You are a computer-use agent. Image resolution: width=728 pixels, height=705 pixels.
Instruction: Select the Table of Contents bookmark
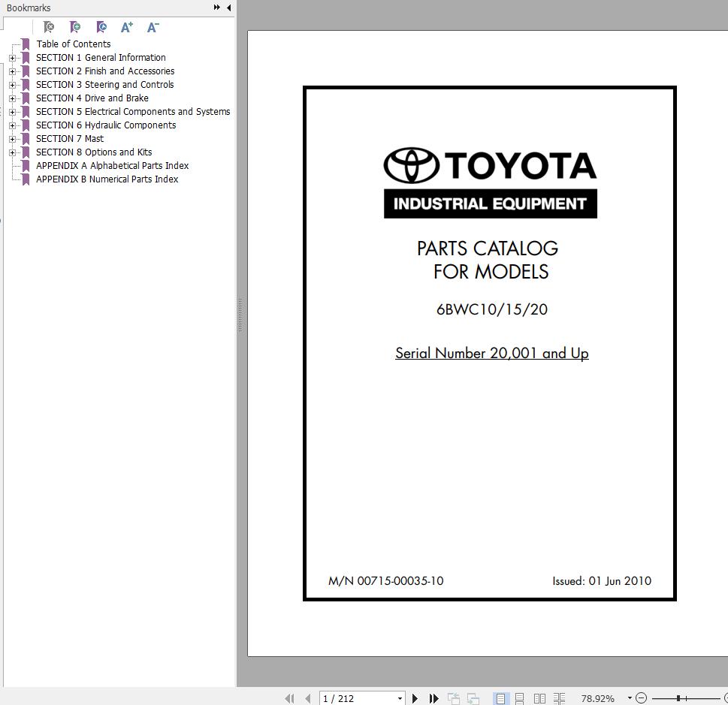point(73,44)
